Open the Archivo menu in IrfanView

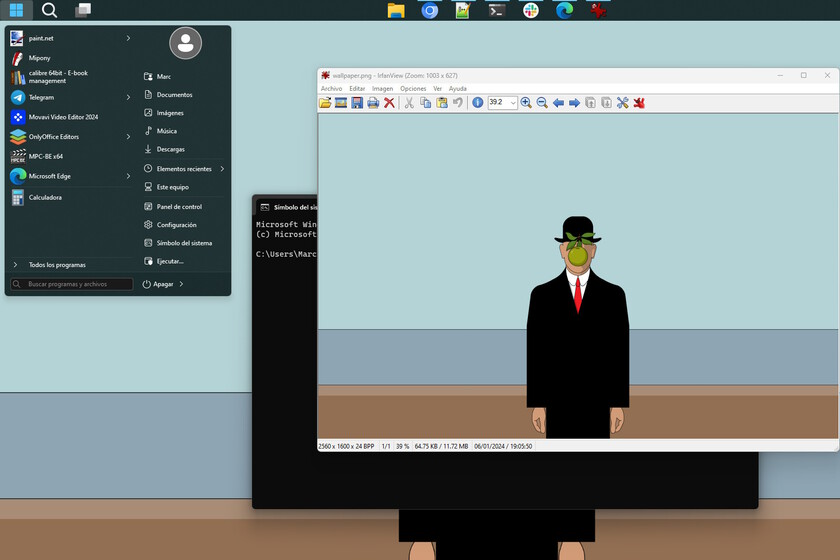(x=331, y=88)
